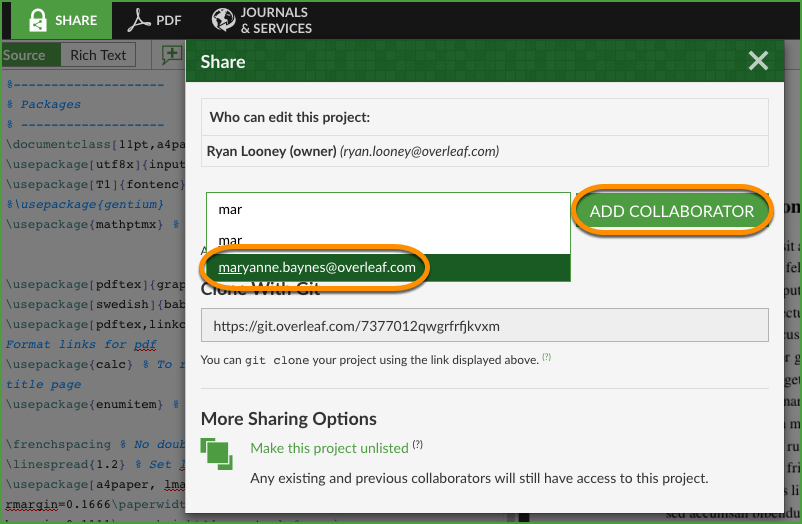
Task: Click 'More Sharing Options' heading
Action: point(288,419)
